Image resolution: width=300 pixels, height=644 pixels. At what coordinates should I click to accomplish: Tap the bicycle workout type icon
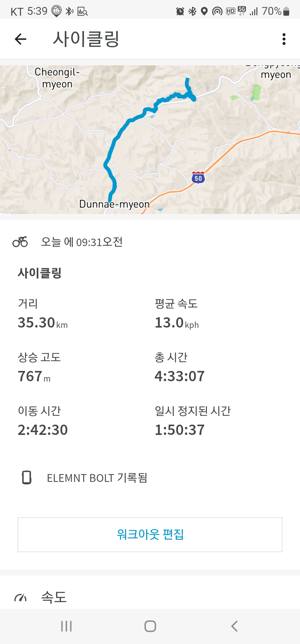click(x=20, y=242)
